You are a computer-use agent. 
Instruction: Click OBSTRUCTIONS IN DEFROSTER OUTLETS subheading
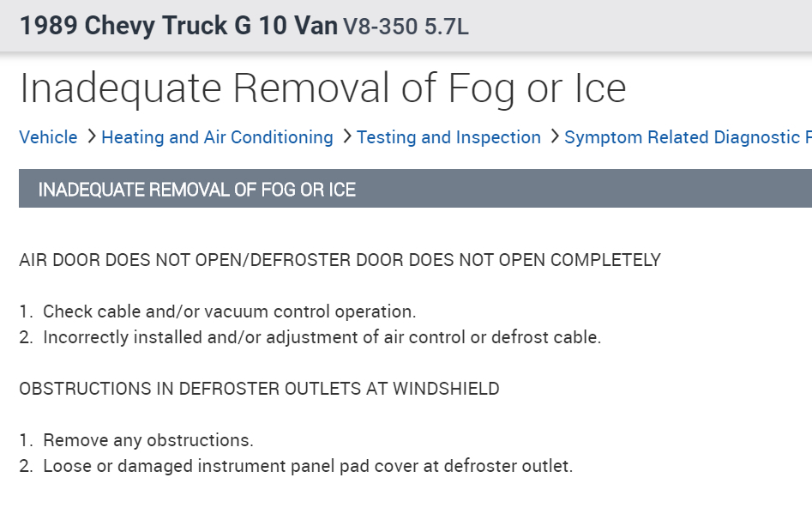[x=259, y=389]
